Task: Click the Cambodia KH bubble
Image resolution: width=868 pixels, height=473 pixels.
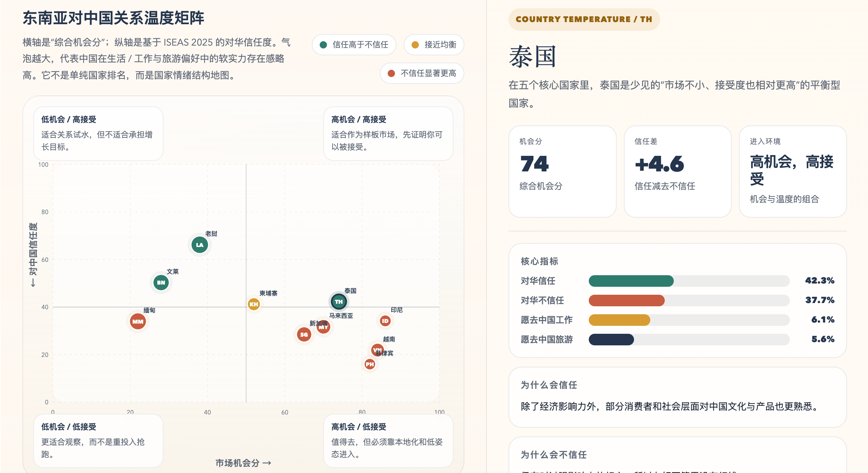Action: click(254, 304)
